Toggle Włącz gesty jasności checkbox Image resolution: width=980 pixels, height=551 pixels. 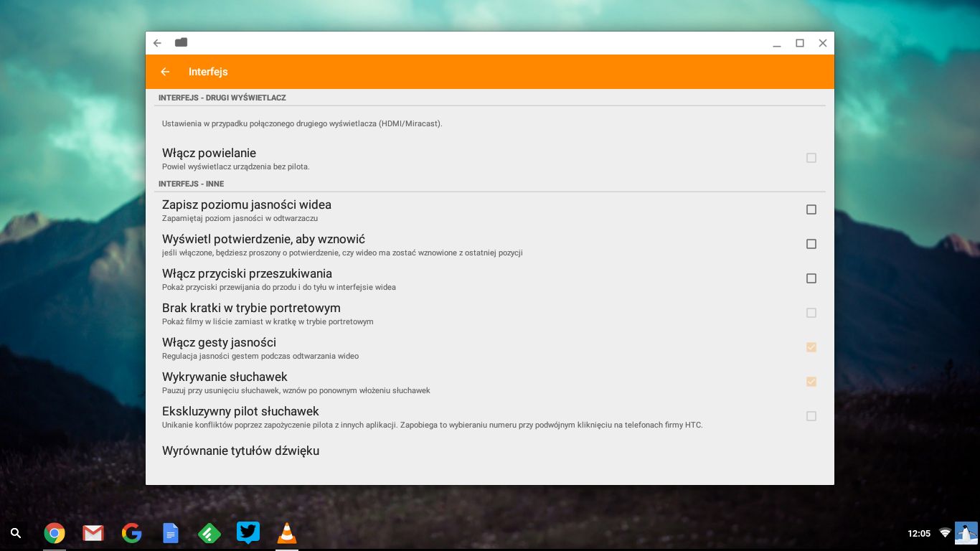(811, 347)
